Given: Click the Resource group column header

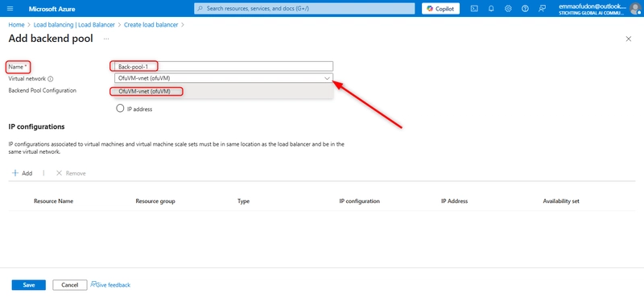Looking at the screenshot, I should click(155, 201).
